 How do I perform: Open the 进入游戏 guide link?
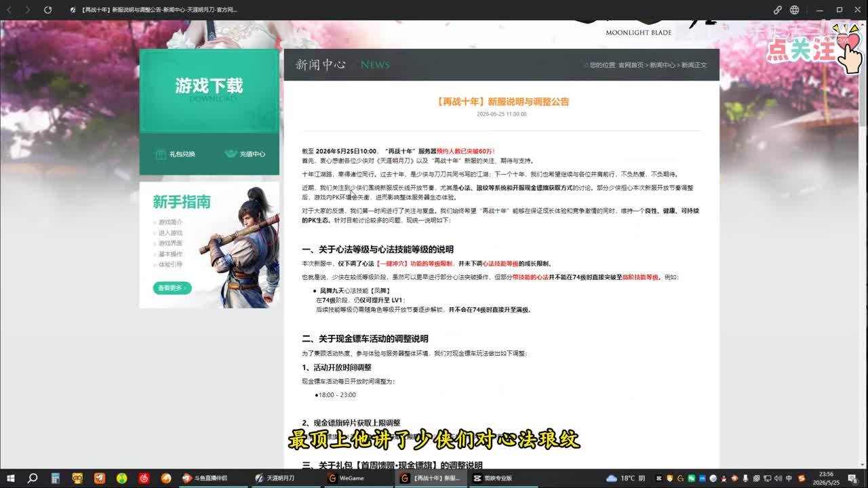click(x=170, y=232)
